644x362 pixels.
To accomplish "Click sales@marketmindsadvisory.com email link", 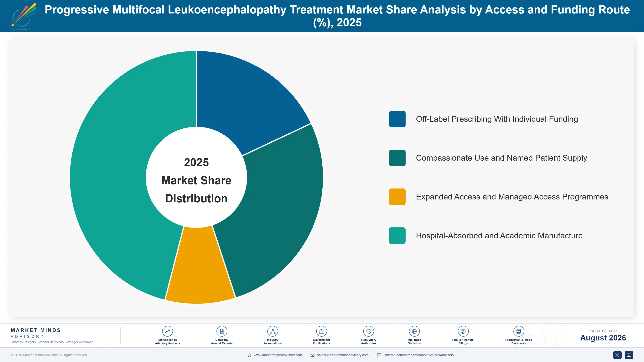I will 343,355.
